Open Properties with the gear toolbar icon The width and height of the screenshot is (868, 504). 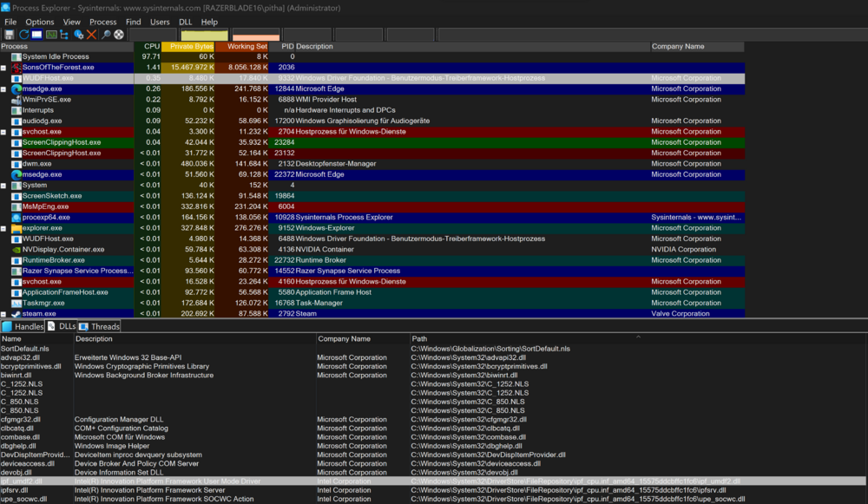[78, 35]
